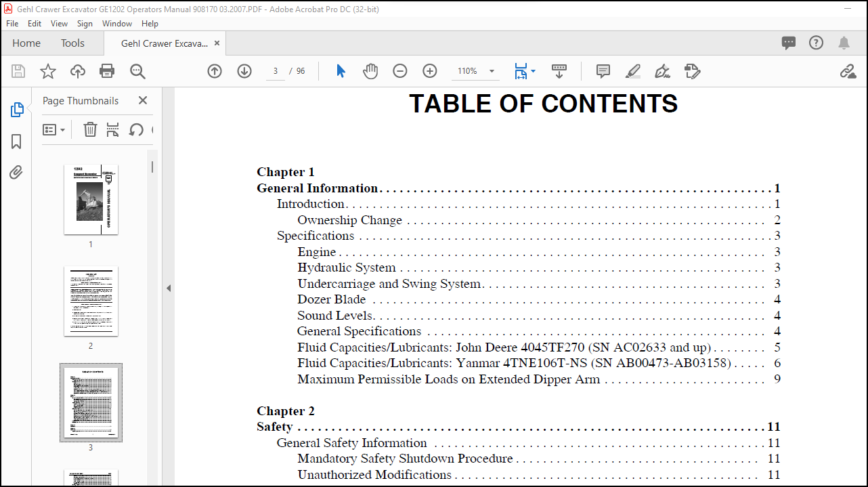The image size is (868, 487).
Task: Expand fit page options arrow
Action: (534, 71)
